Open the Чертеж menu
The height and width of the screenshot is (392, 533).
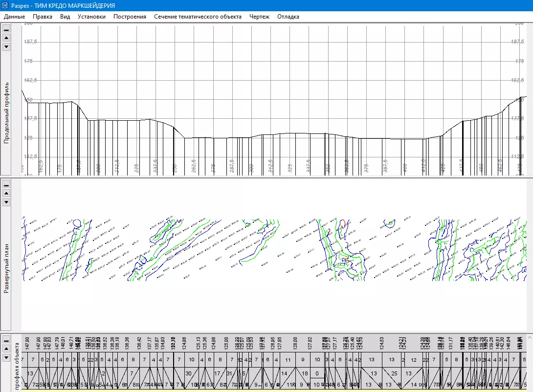[259, 17]
